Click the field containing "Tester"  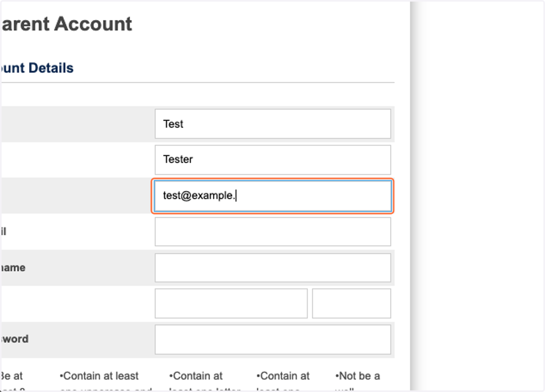point(272,159)
